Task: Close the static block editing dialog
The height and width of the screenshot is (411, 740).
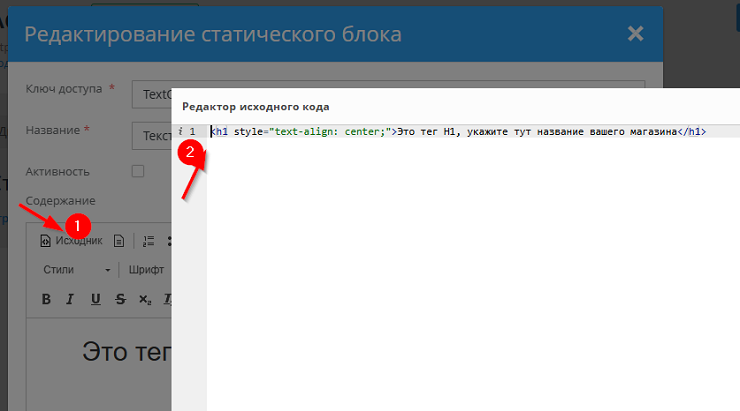Action: pyautogui.click(x=635, y=34)
